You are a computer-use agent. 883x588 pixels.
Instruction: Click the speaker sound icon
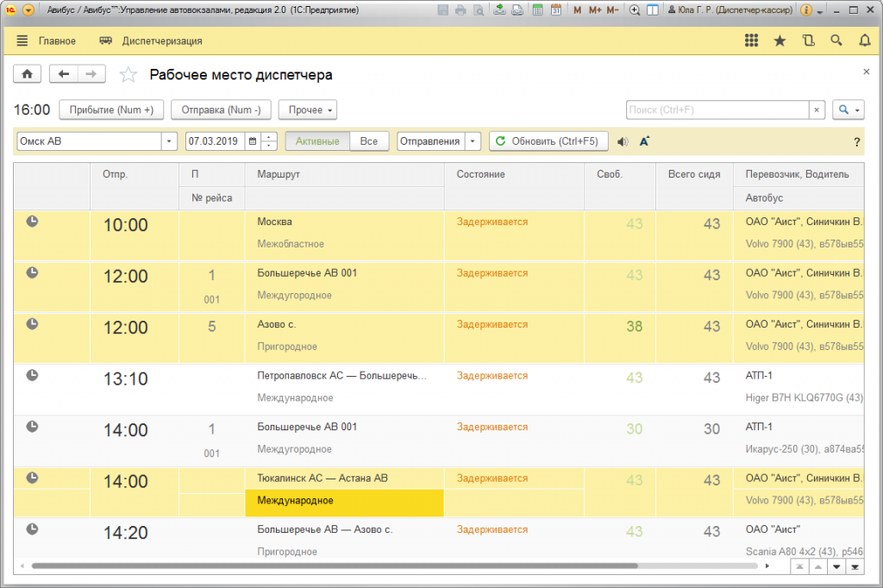tap(623, 141)
